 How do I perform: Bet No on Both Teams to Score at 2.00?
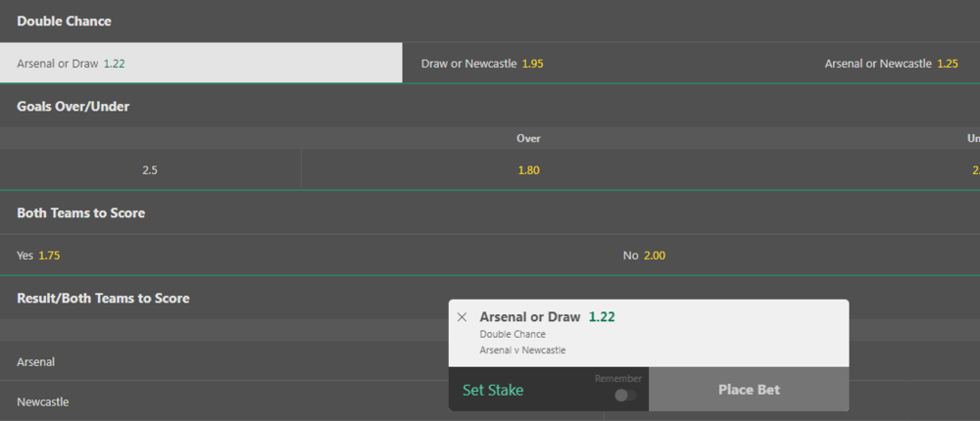(644, 256)
